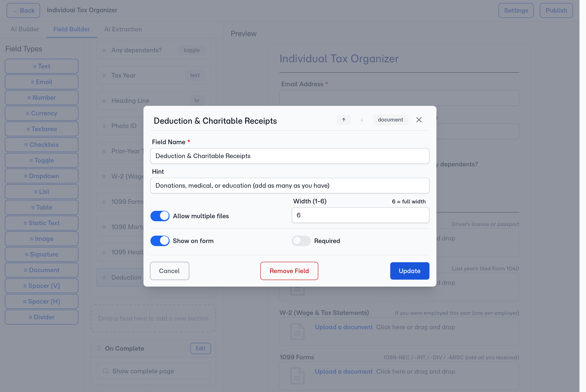Click drag handle of Tax Year field
The height and width of the screenshot is (392, 586).
click(104, 76)
